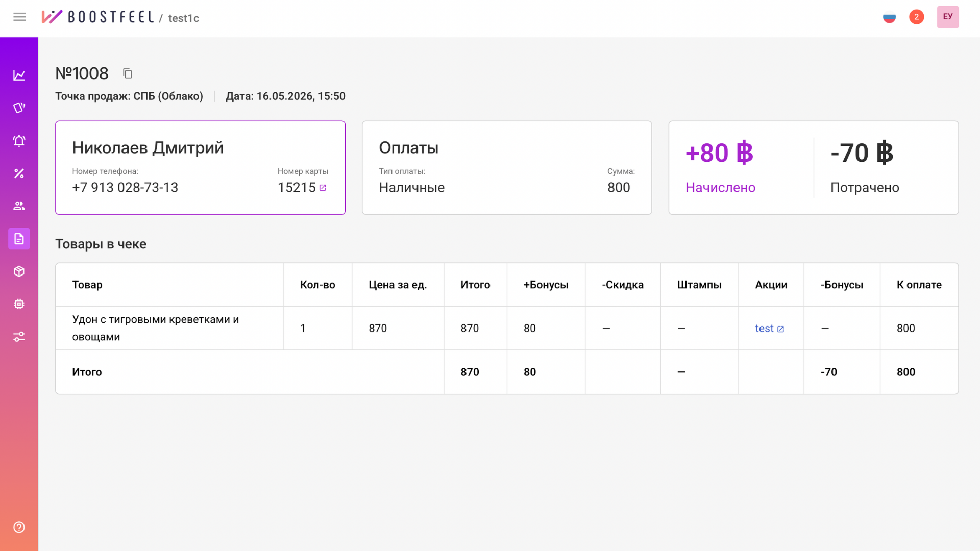
Task: Open analytics chart section in sidebar
Action: (19, 76)
